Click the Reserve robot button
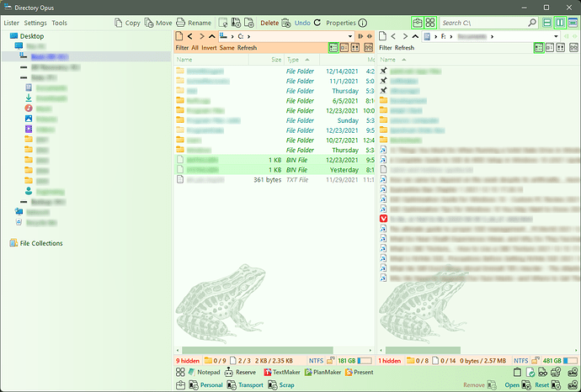The height and width of the screenshot is (392, 581). click(241, 372)
